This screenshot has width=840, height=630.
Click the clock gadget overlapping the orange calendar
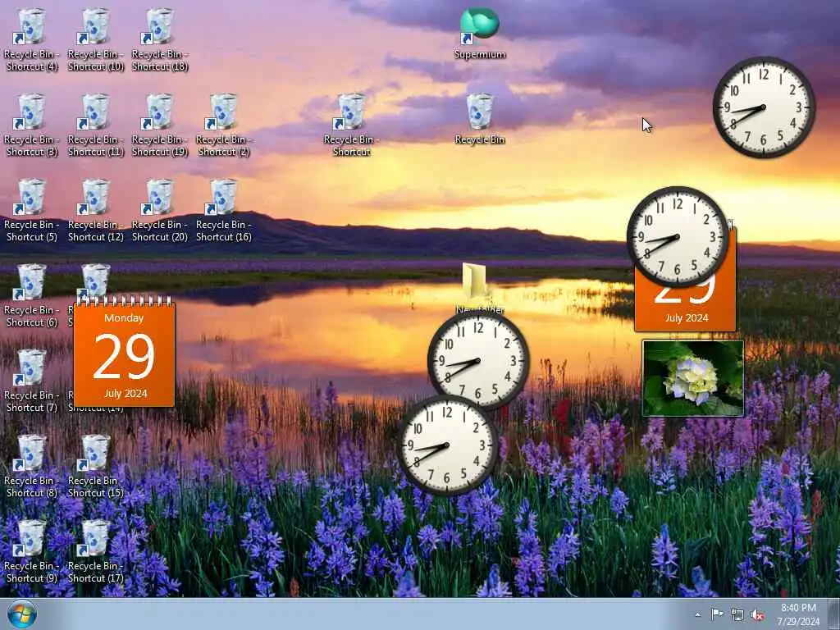coord(678,237)
